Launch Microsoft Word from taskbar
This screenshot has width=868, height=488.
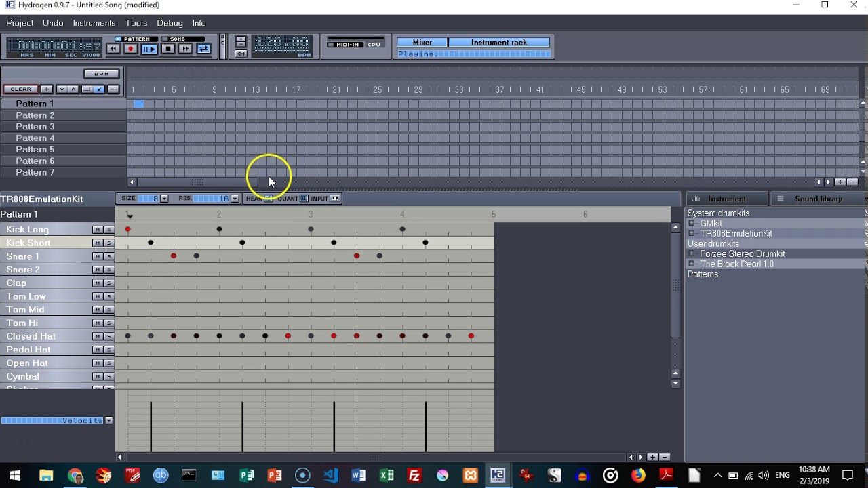(x=359, y=475)
